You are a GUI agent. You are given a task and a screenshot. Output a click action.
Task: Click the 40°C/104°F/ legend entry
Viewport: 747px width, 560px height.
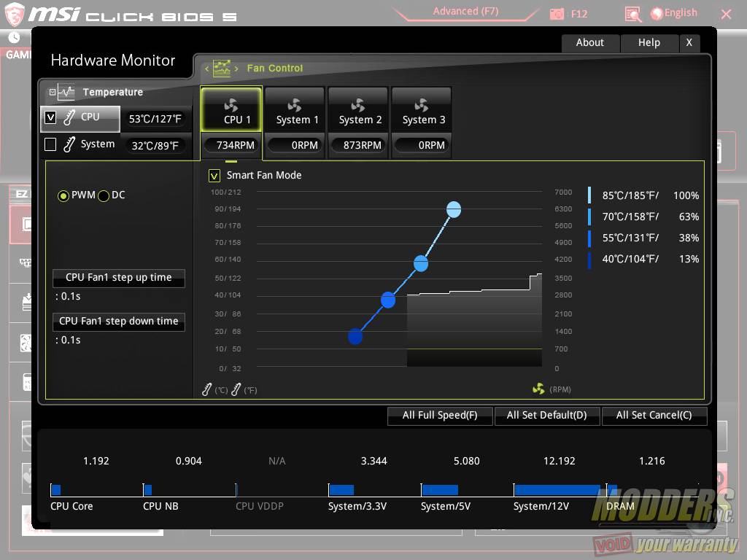(630, 259)
